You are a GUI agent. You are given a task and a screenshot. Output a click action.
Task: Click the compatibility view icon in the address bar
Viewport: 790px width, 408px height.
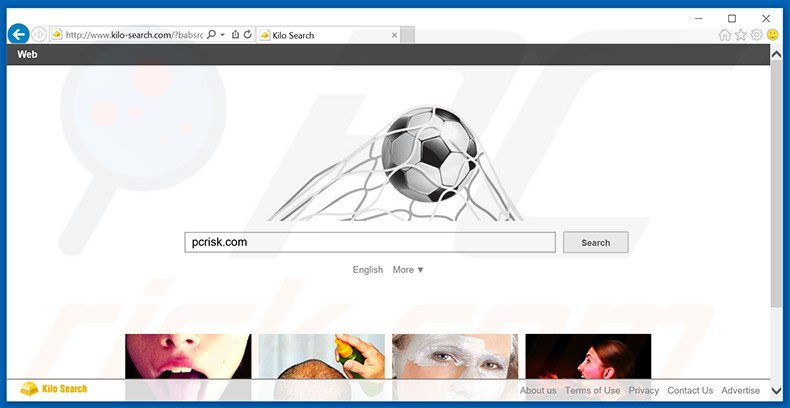point(235,34)
